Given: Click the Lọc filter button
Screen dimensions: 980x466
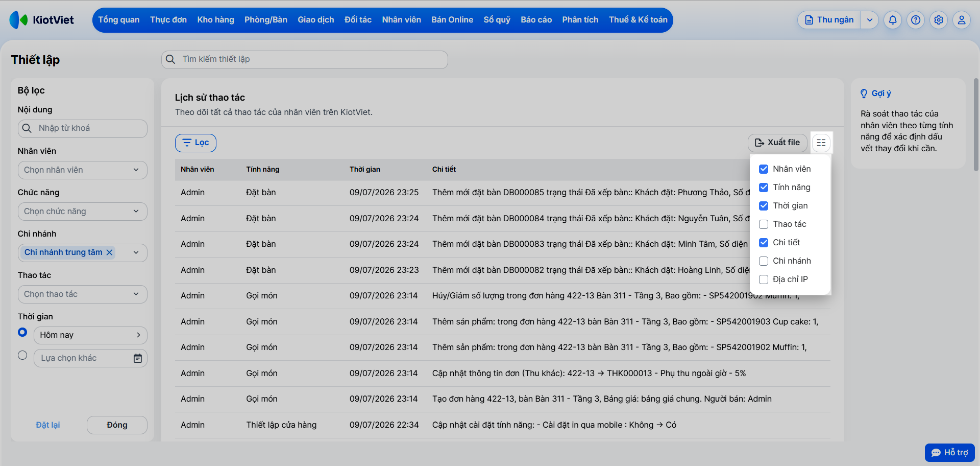Looking at the screenshot, I should (195, 143).
